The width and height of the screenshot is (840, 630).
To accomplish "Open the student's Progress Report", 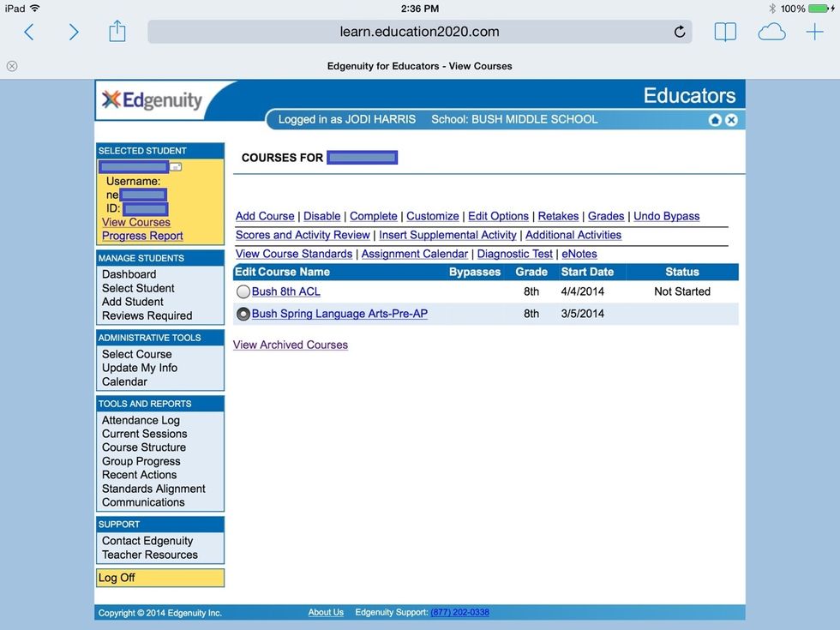I will click(x=142, y=236).
